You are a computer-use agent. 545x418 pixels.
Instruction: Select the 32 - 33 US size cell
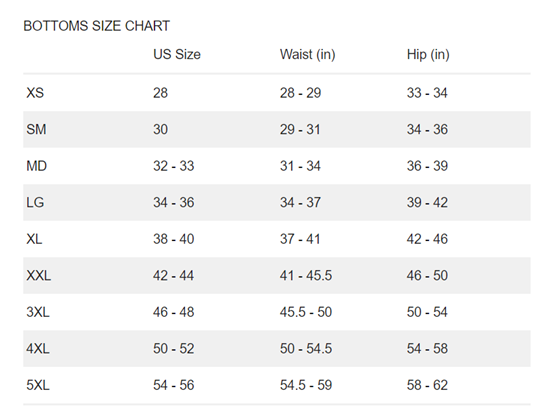coord(173,166)
